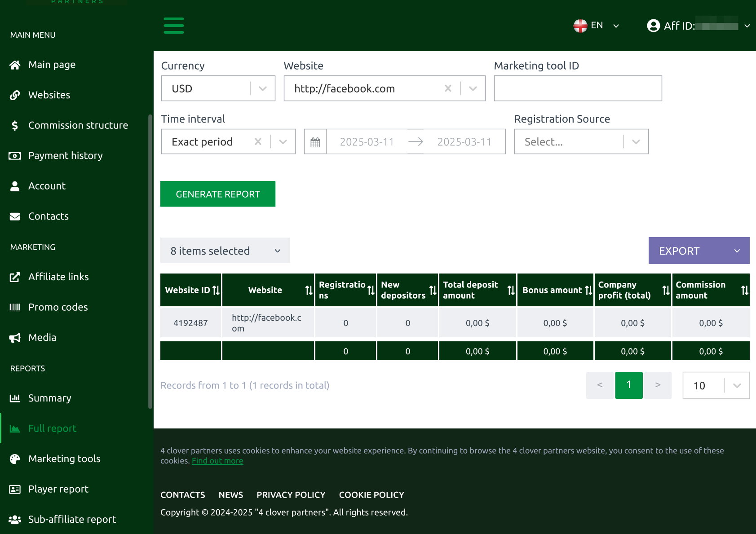Click the user avatar icon near Aff ID
Screen dimensions: 756x534
point(653,26)
